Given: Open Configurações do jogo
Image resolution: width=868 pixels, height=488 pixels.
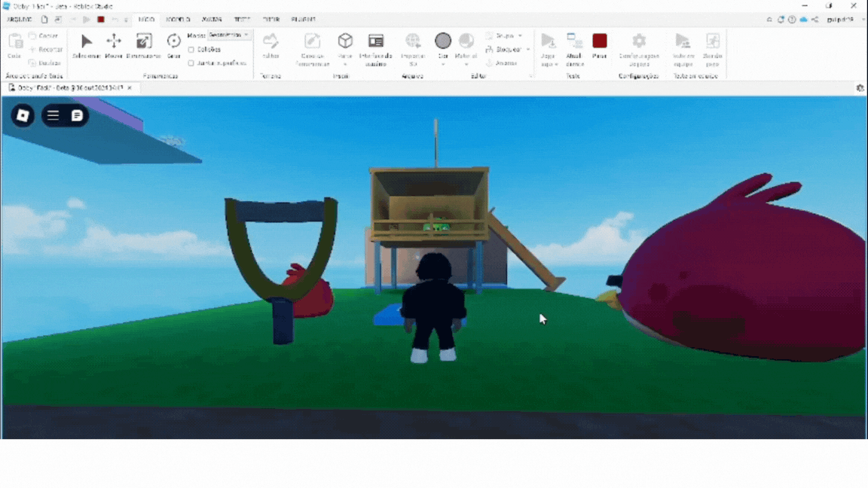Looking at the screenshot, I should (640, 44).
